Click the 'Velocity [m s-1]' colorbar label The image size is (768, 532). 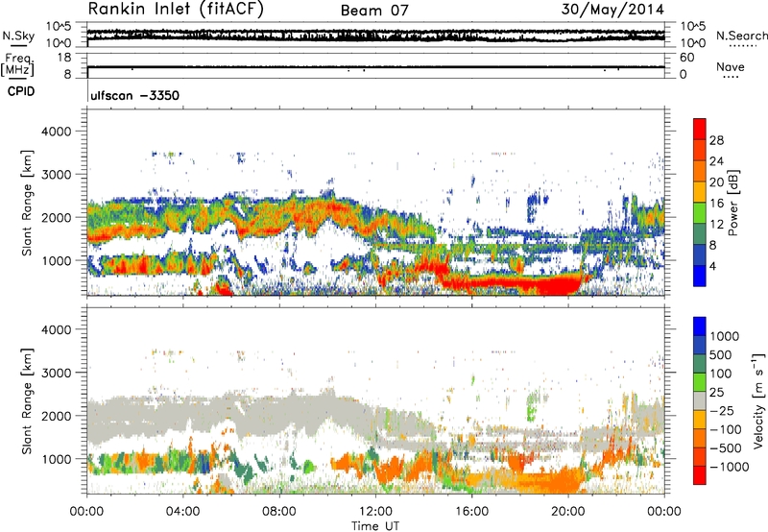[758, 400]
